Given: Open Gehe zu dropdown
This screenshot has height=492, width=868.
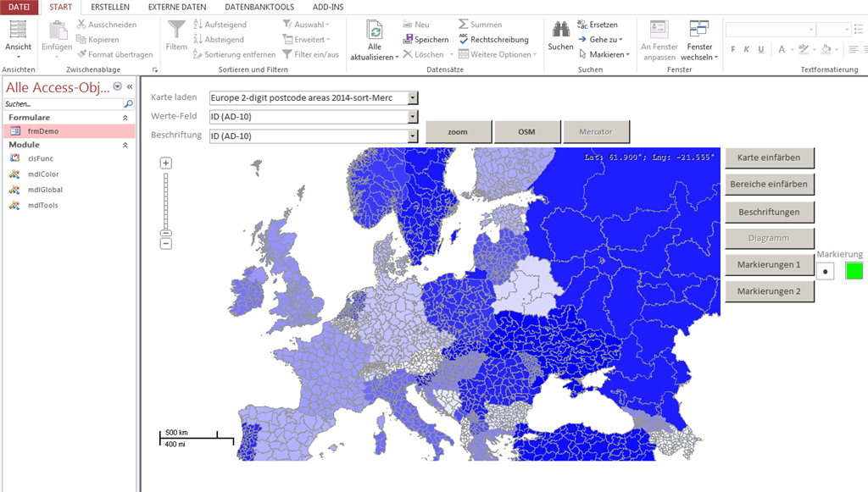Looking at the screenshot, I should click(x=601, y=39).
